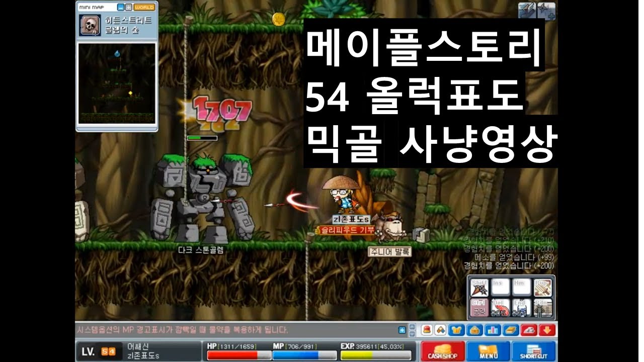Click the chat scroll up arrow
This screenshot has width=644, height=362.
413,327
